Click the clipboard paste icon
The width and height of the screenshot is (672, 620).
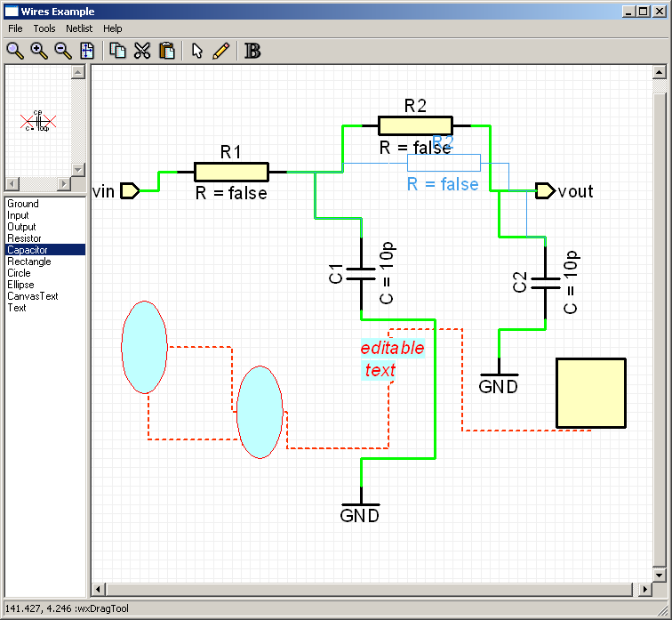(x=166, y=50)
